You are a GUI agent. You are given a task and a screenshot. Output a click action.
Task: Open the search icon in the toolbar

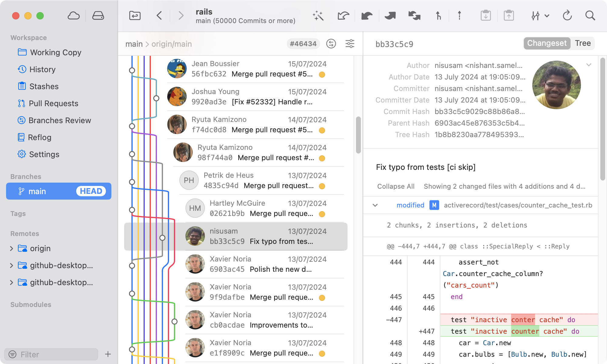[x=590, y=15]
